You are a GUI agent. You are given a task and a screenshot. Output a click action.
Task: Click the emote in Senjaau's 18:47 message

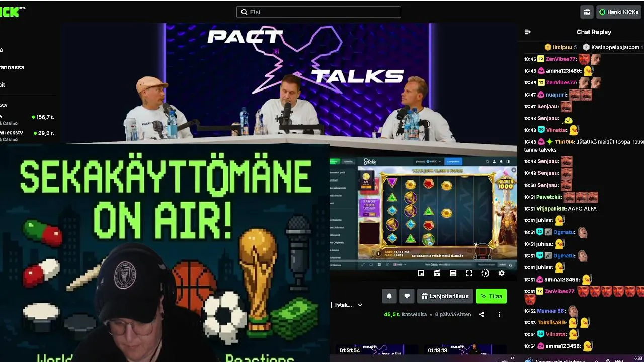point(567,107)
